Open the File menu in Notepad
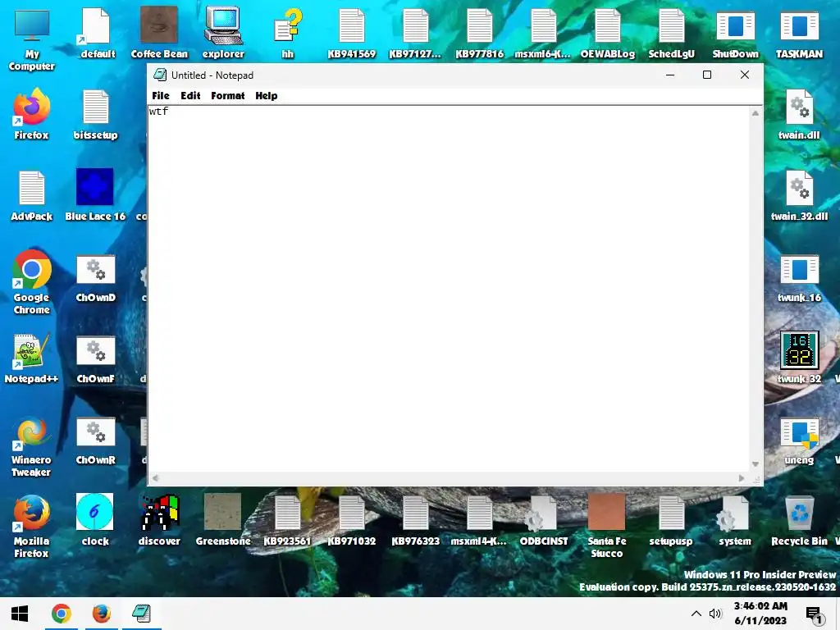Screen dimensions: 840x630 click(x=161, y=96)
